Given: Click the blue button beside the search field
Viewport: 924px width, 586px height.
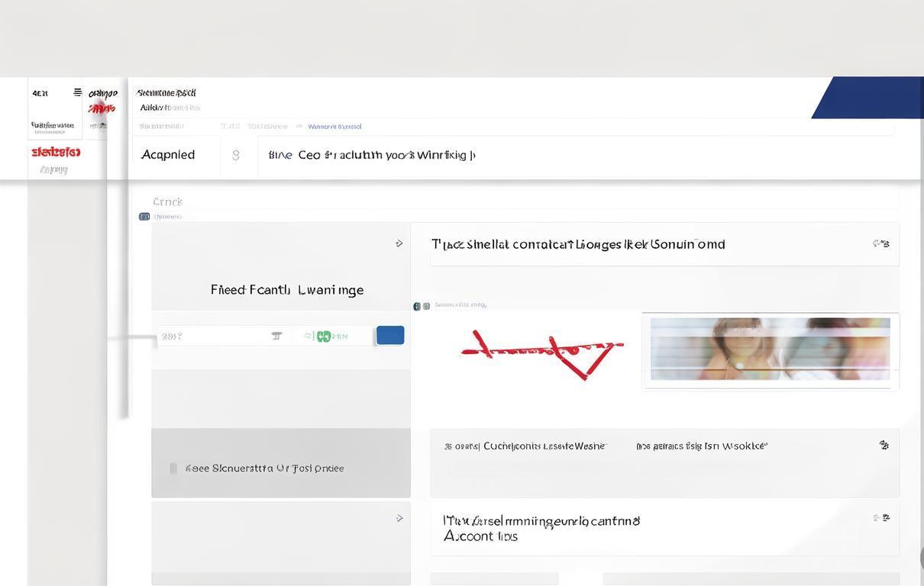Looking at the screenshot, I should click(x=390, y=336).
